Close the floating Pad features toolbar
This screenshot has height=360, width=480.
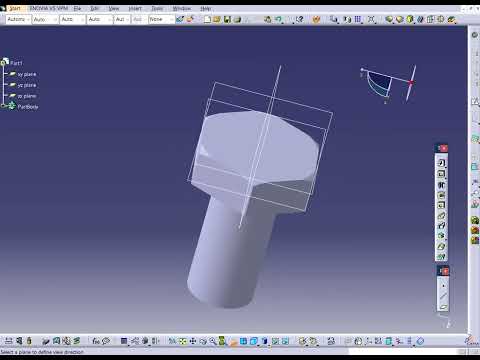click(445, 148)
